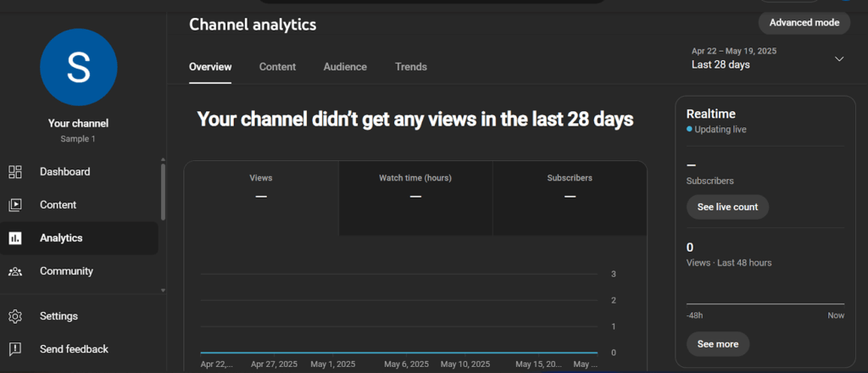This screenshot has width=868, height=373.
Task: Switch to the Audience tab
Action: click(x=345, y=67)
